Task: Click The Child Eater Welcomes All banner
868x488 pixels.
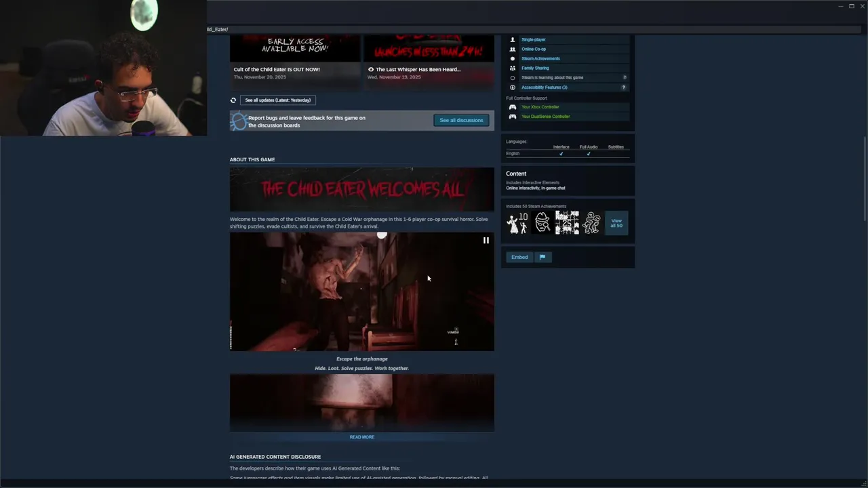Action: 361,189
